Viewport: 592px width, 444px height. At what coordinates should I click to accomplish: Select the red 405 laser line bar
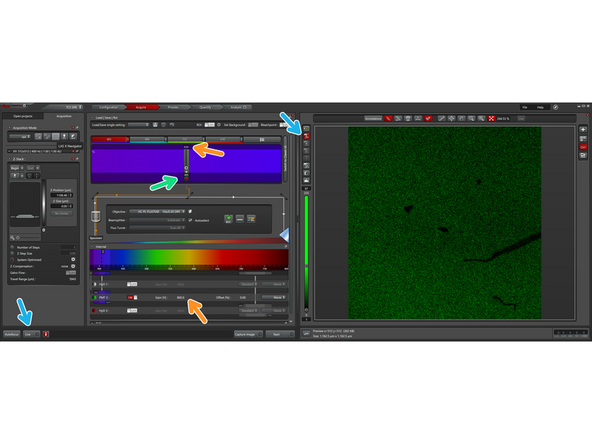tap(110, 139)
